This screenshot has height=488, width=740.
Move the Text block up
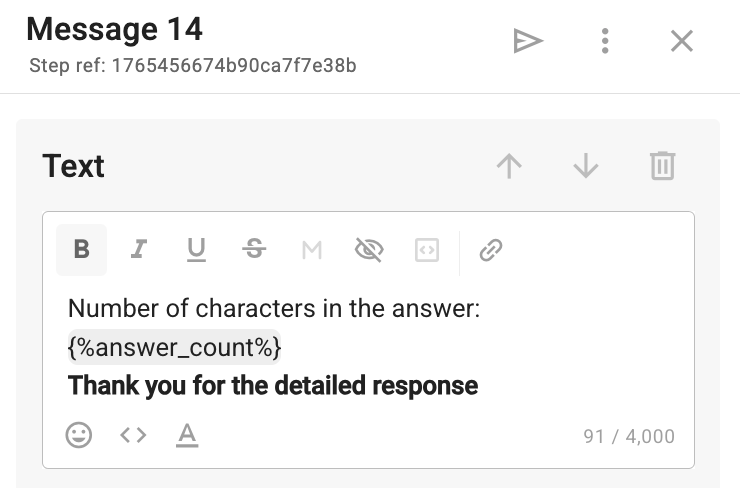point(509,166)
